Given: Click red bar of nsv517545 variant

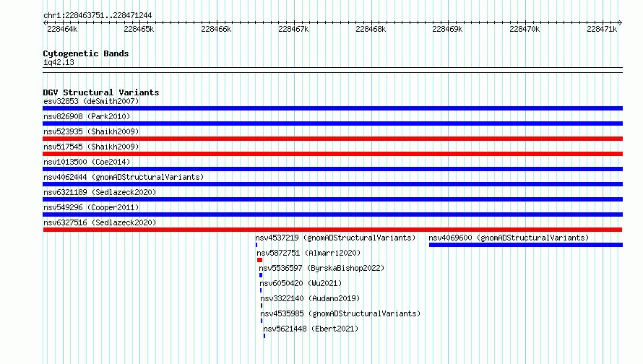Looking at the screenshot, I should coord(332,154).
